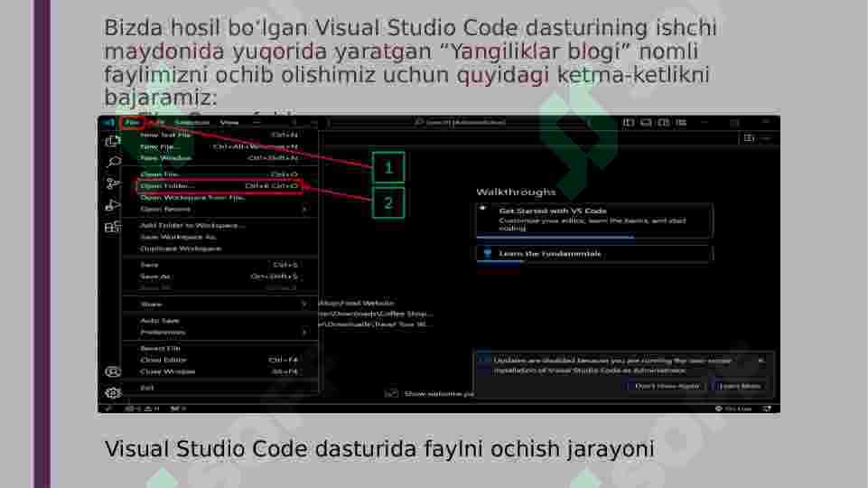The height and width of the screenshot is (488, 868).
Task: Choose New File... menu entry
Action: click(219, 146)
